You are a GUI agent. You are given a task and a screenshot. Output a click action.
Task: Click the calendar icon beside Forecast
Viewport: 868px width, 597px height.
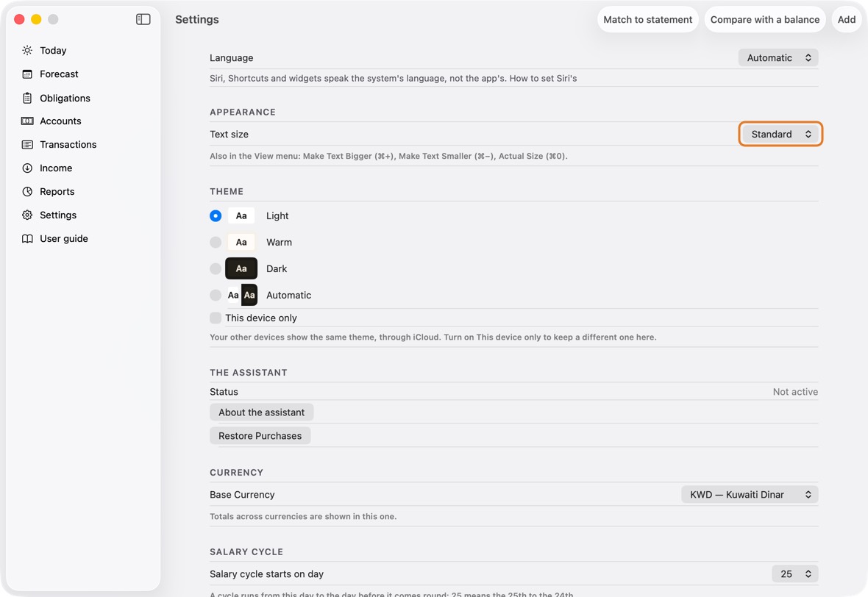point(27,74)
